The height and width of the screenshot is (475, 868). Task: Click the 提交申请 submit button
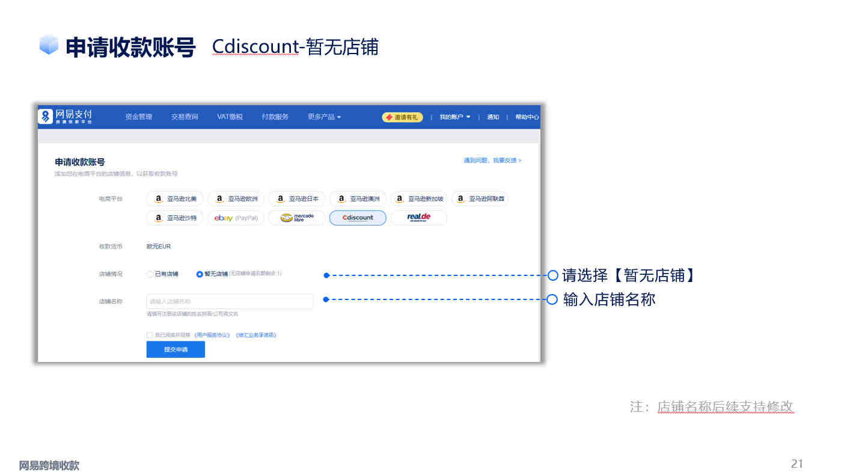(176, 349)
